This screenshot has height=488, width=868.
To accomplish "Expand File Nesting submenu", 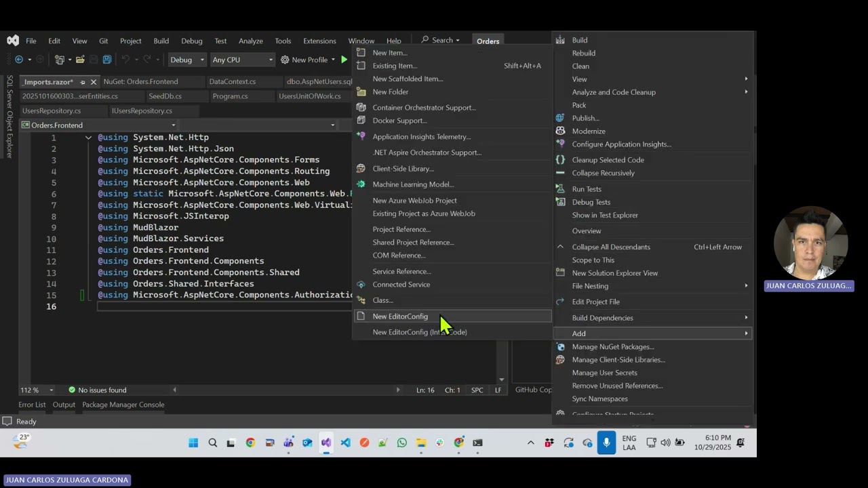I will (x=654, y=286).
